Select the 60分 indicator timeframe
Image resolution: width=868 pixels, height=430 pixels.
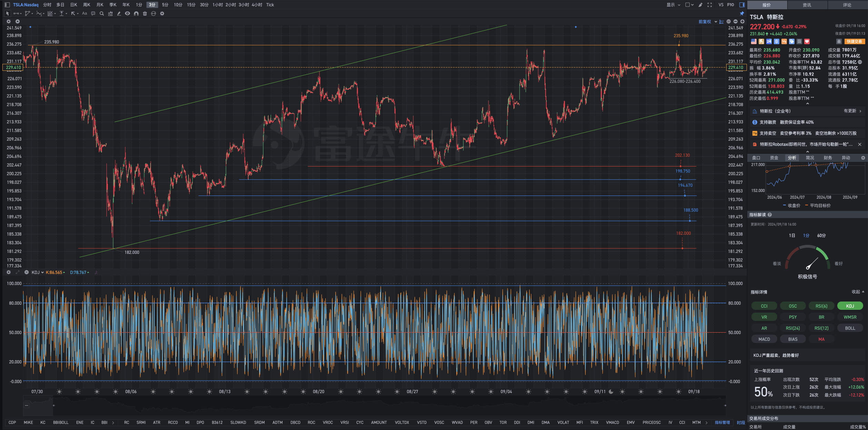[821, 236]
